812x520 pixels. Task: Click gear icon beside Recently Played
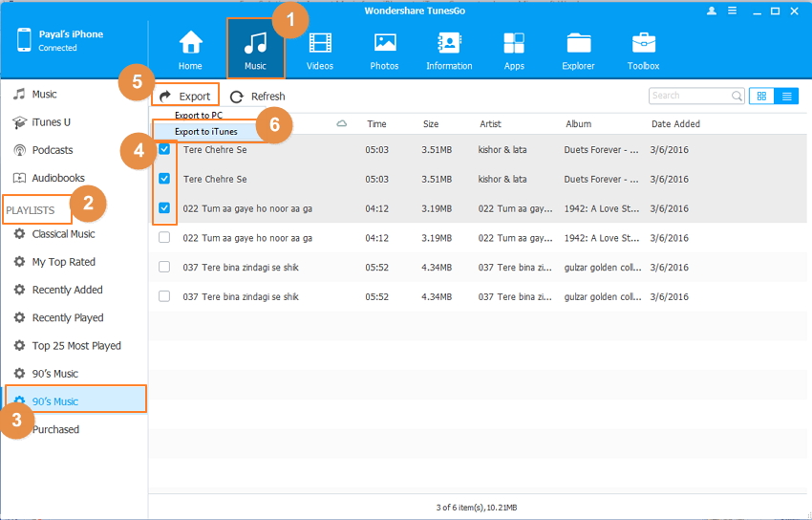coord(19,317)
